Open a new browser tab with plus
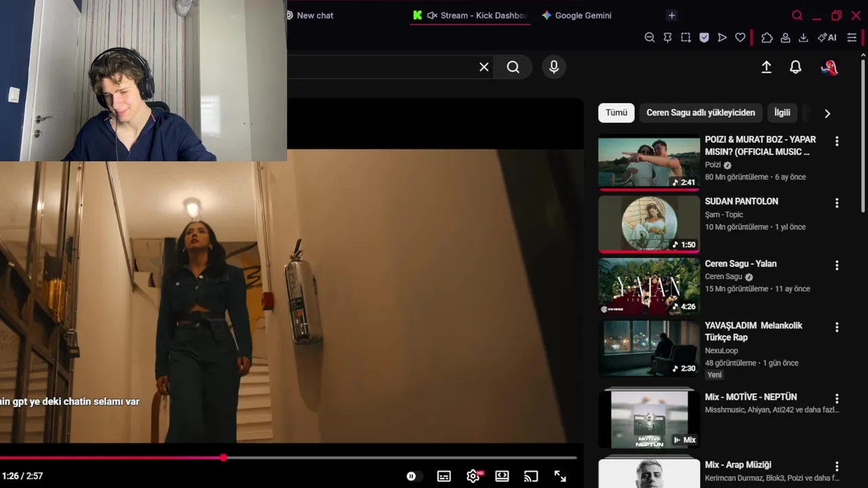This screenshot has width=868, height=488. [671, 16]
